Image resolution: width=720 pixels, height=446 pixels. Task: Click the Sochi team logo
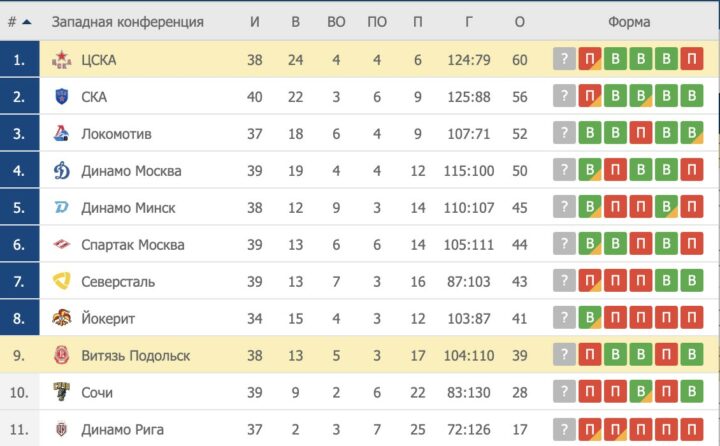click(61, 392)
